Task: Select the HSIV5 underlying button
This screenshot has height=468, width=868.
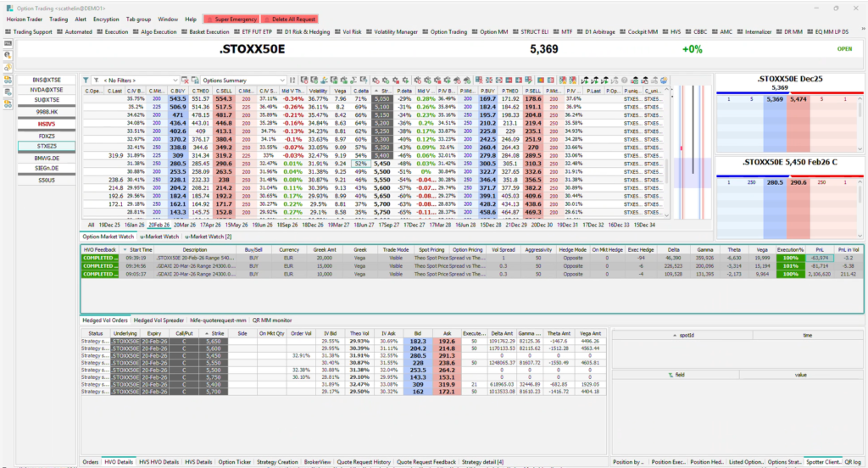Action: coord(47,124)
